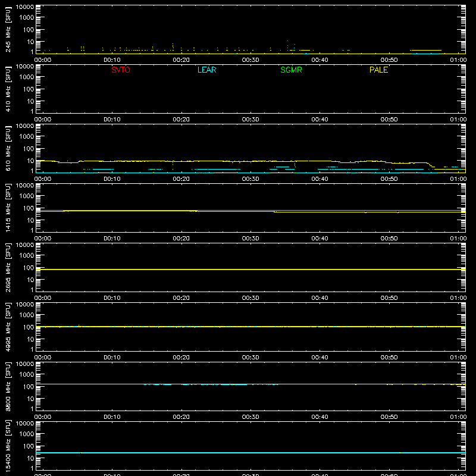Image resolution: width=476 pixels, height=476 pixels.
Task: Click 00:40 time label under 410 MHz panel
Action: [x=320, y=120]
